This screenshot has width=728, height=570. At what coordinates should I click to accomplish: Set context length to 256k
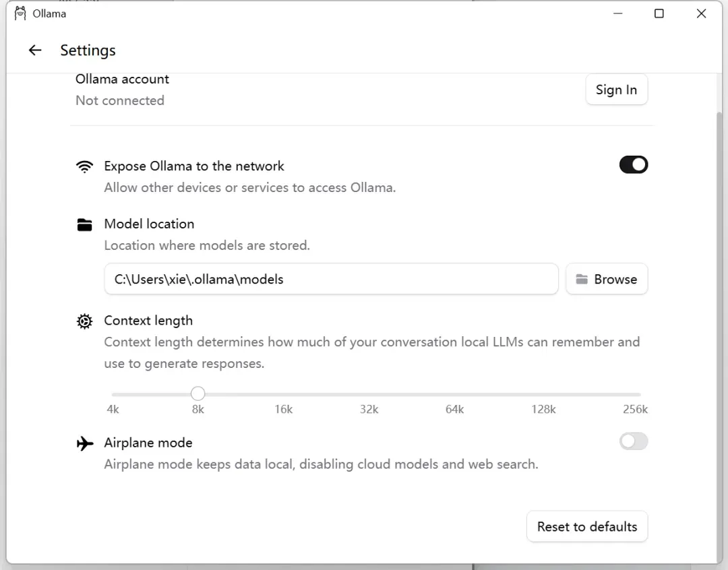tap(635, 409)
